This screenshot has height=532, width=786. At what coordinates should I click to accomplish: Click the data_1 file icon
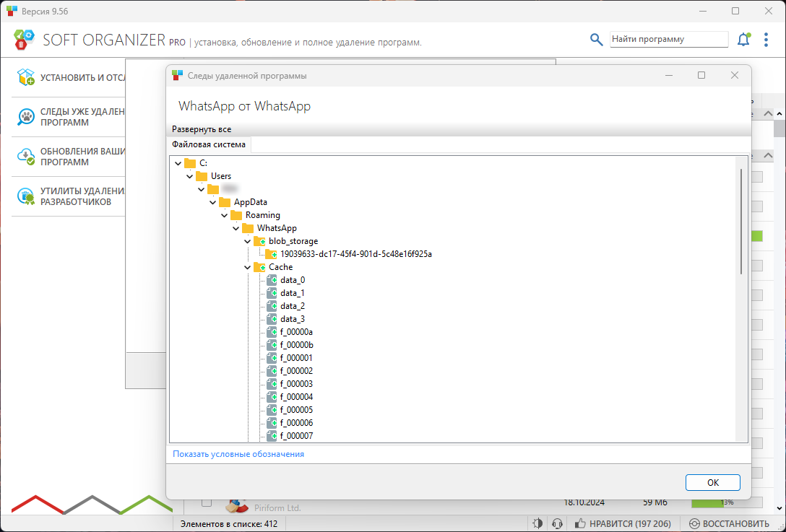coord(272,293)
